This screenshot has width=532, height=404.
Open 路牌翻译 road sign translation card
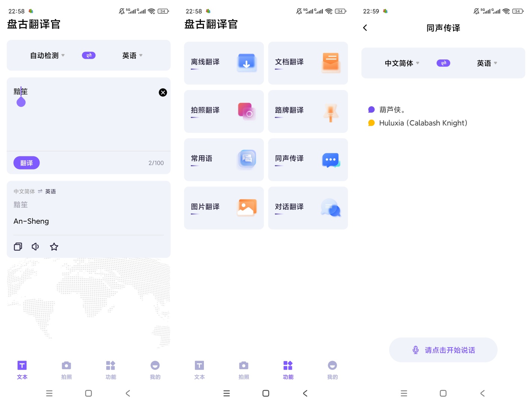click(308, 111)
